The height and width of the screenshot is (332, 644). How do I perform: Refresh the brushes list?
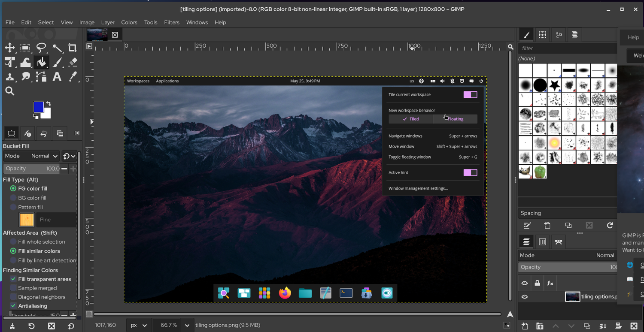[610, 226]
